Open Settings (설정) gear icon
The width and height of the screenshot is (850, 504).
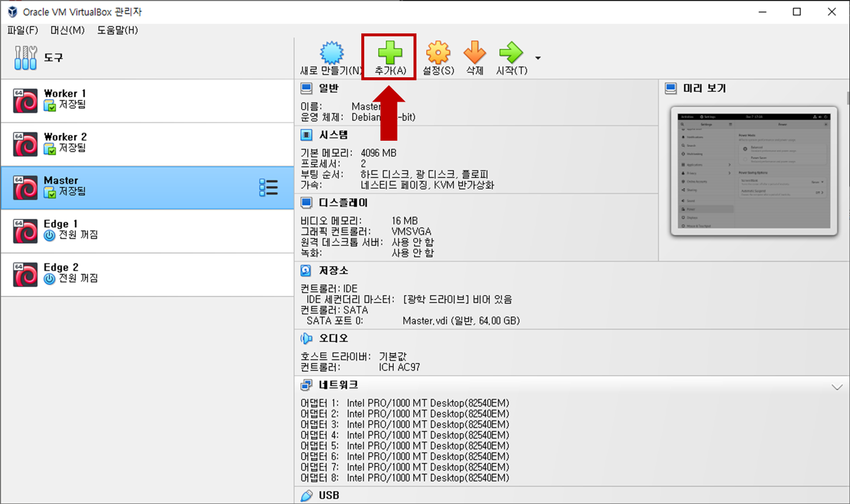438,53
